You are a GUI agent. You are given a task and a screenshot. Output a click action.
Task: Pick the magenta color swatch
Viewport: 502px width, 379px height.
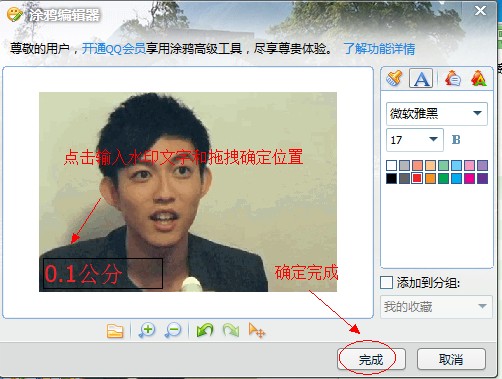click(x=469, y=178)
